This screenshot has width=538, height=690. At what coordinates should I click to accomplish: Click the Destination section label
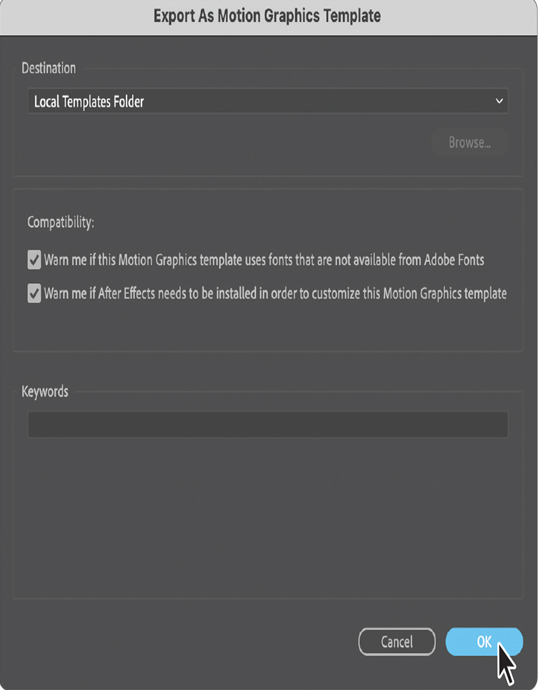(48, 68)
